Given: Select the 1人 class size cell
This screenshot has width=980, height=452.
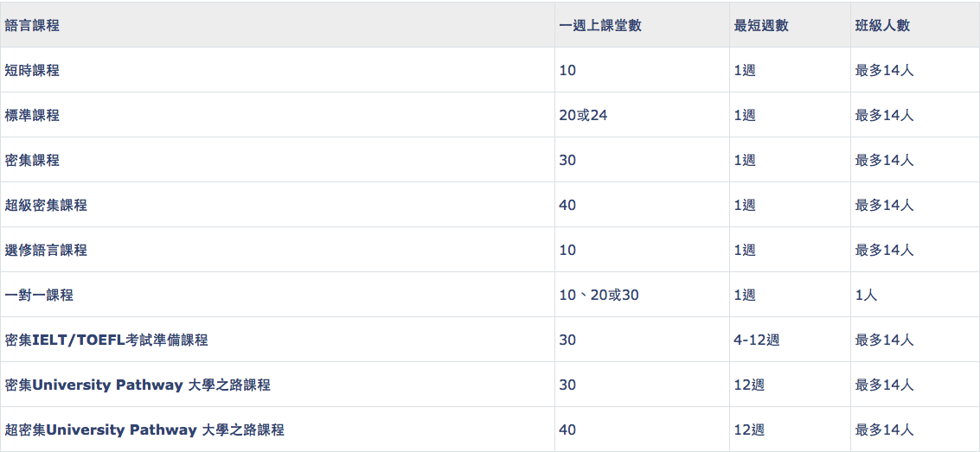Looking at the screenshot, I should pos(866,296).
